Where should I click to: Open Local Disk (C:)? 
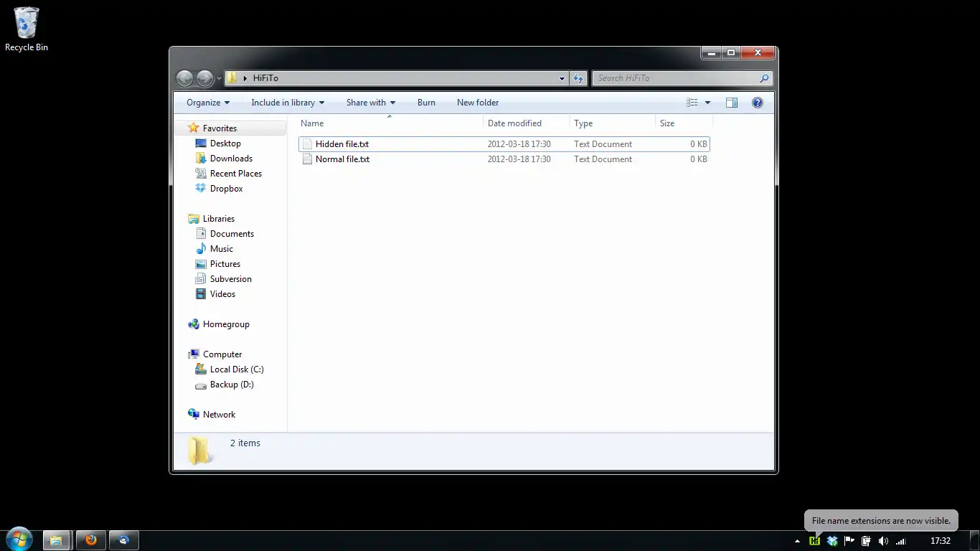pyautogui.click(x=237, y=369)
